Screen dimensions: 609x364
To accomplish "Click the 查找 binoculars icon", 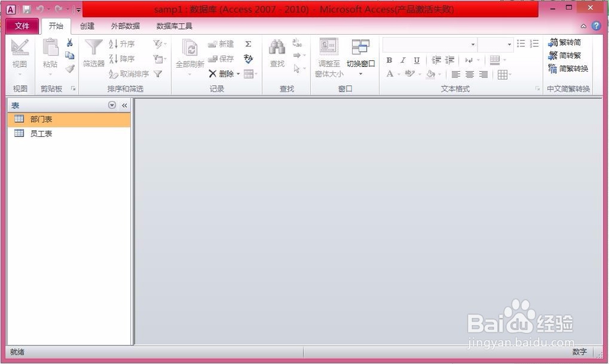I will pyautogui.click(x=277, y=47).
